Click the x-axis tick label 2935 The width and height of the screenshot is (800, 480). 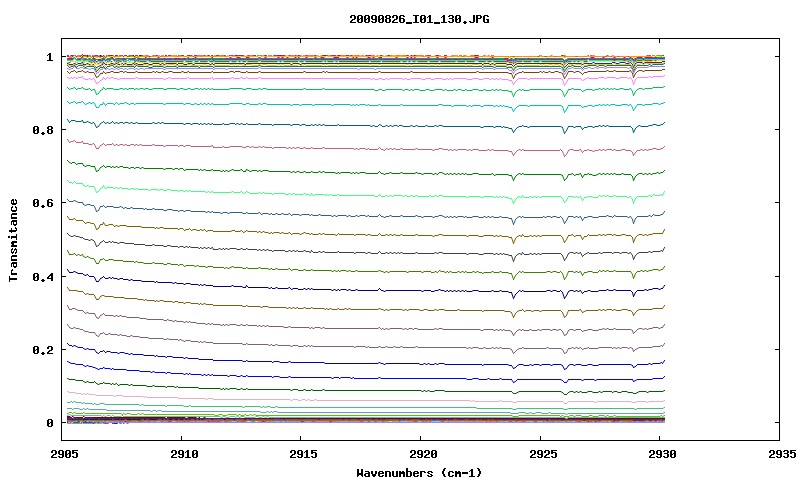tap(782, 454)
